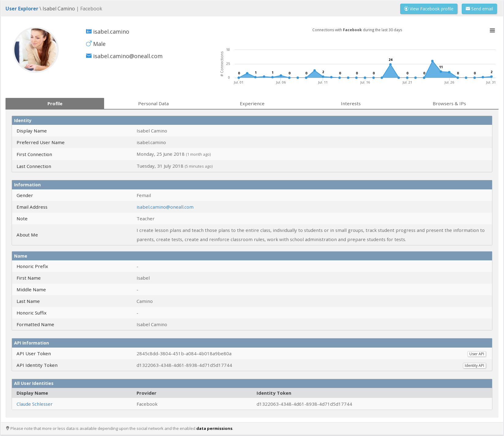Click the Identity Token cell in All User Identities
This screenshot has height=436, width=504.
304,404
